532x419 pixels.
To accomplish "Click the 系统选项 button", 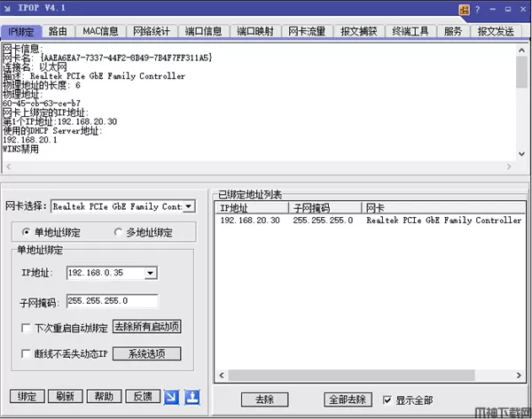I will click(146, 354).
